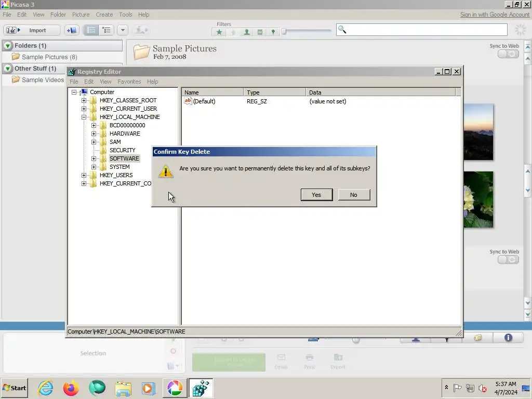Open Registry Editor Edit menu

pyautogui.click(x=88, y=82)
